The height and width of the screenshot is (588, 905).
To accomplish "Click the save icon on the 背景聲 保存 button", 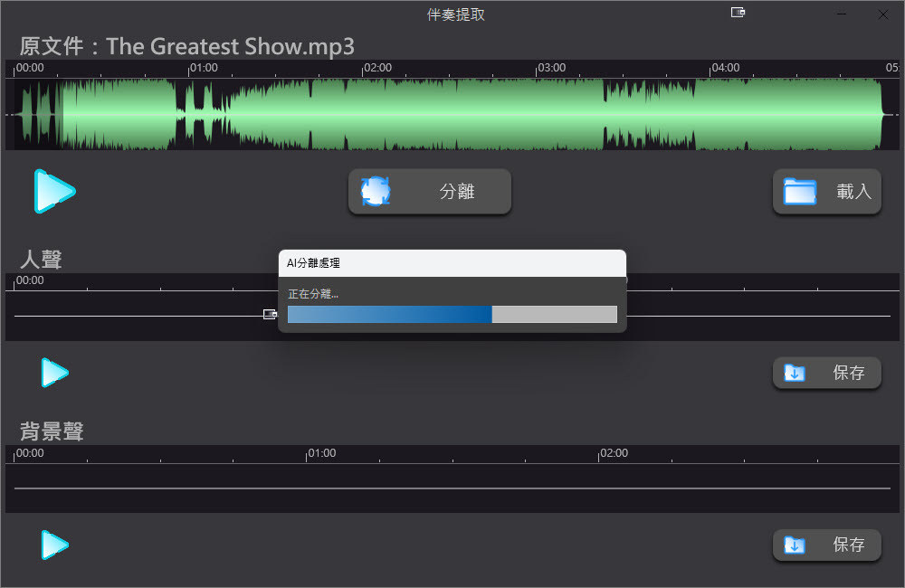I will (x=795, y=545).
